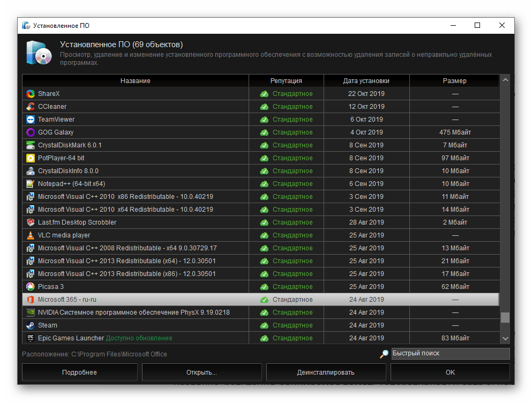Select the CrystalDiskInfo 8.0.0 entry name
Viewport: 532px width, 402px height.
68,171
